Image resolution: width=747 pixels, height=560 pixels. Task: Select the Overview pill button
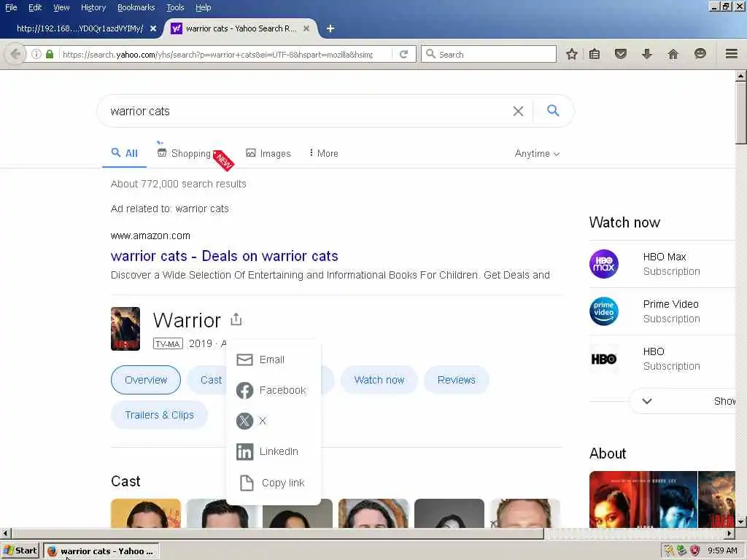pos(146,380)
